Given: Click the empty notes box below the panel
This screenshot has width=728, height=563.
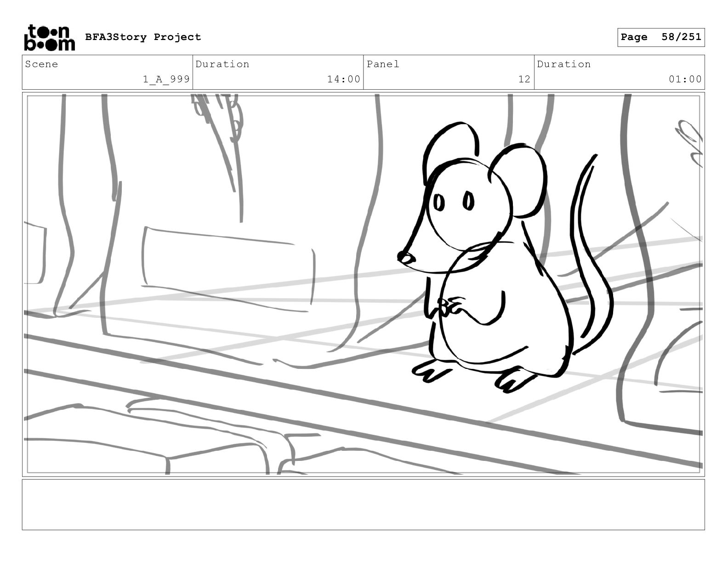Looking at the screenshot, I should coord(363,505).
